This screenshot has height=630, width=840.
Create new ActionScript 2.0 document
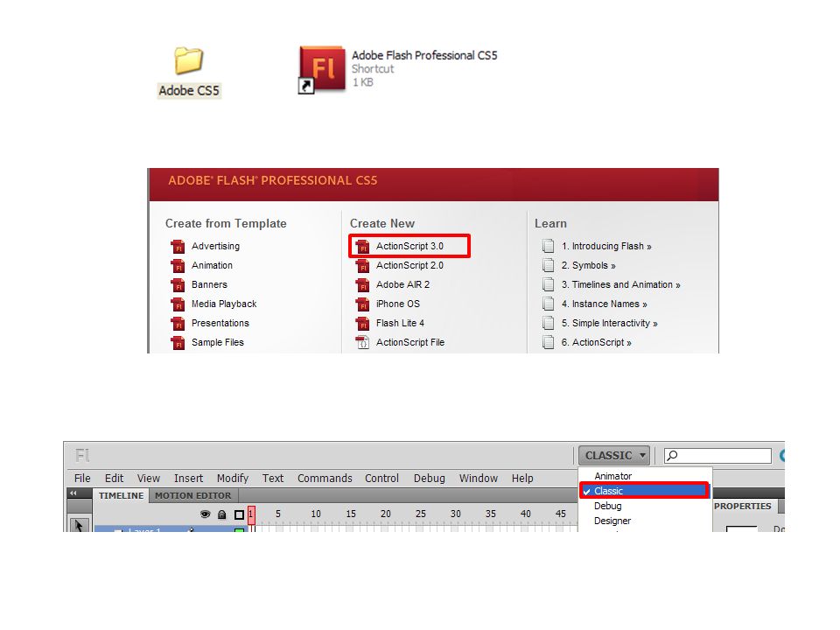pyautogui.click(x=409, y=265)
